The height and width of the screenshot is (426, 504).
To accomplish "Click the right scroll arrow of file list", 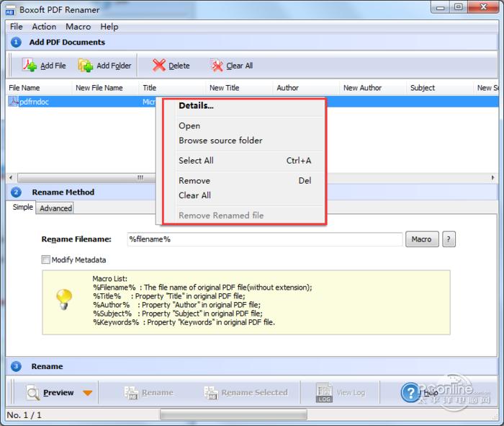I will pos(492,178).
